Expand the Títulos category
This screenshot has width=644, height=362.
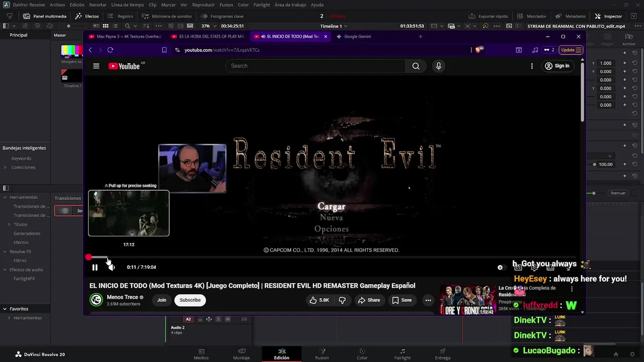[x=9, y=224]
